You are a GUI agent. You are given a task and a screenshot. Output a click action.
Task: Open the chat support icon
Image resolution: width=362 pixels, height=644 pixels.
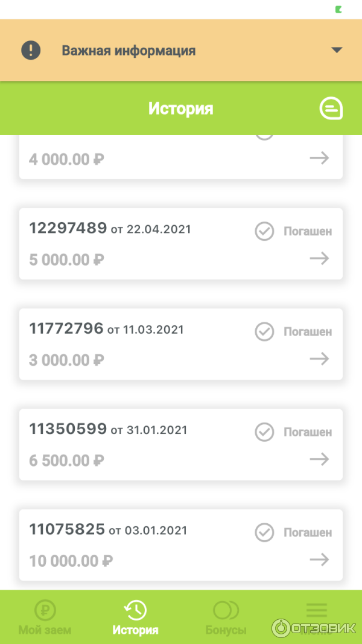pos(331,109)
